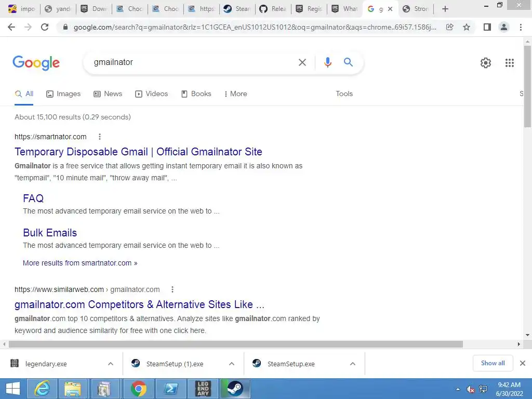532x399 pixels.
Task: Go to the Google homepage logo
Action: [x=36, y=63]
